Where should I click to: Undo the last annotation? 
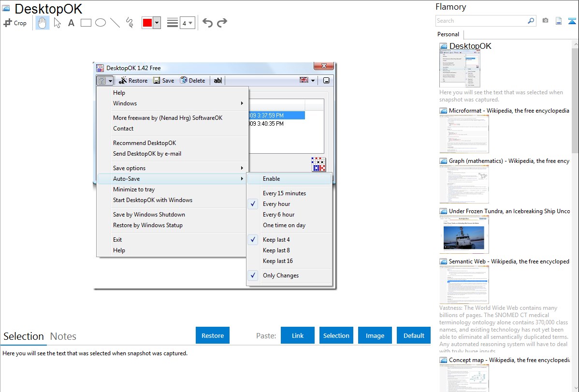tap(207, 23)
